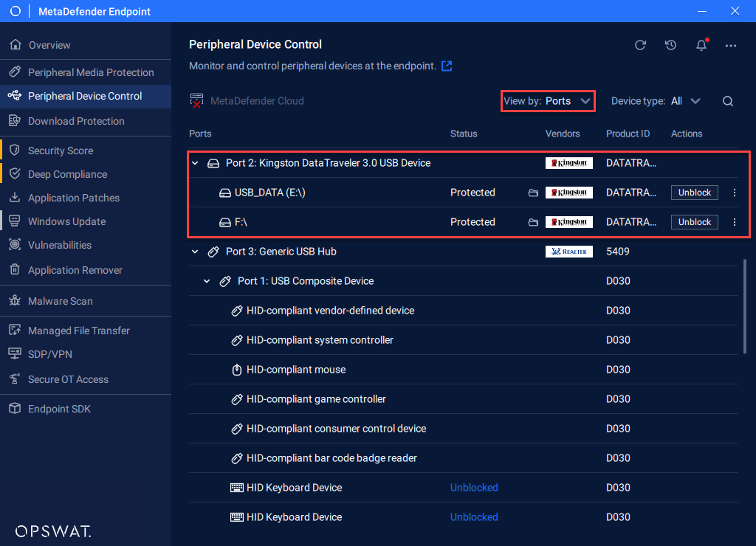Select the HID-compliant game controller row

pos(464,399)
